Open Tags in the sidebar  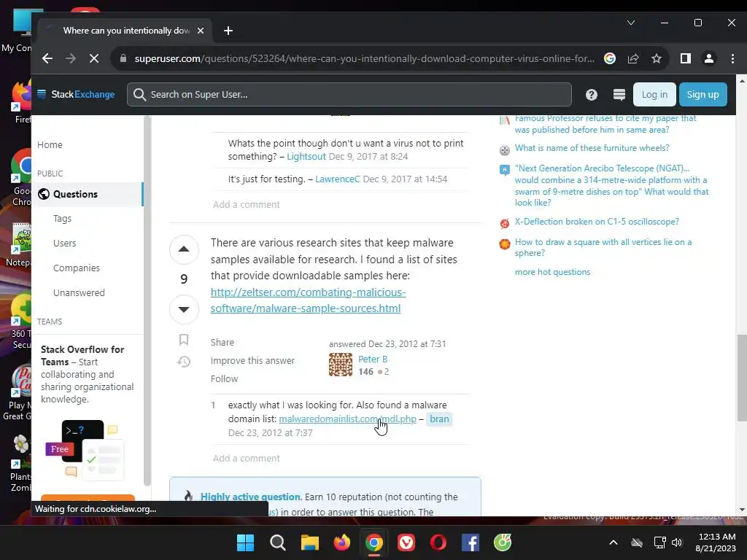tap(63, 219)
